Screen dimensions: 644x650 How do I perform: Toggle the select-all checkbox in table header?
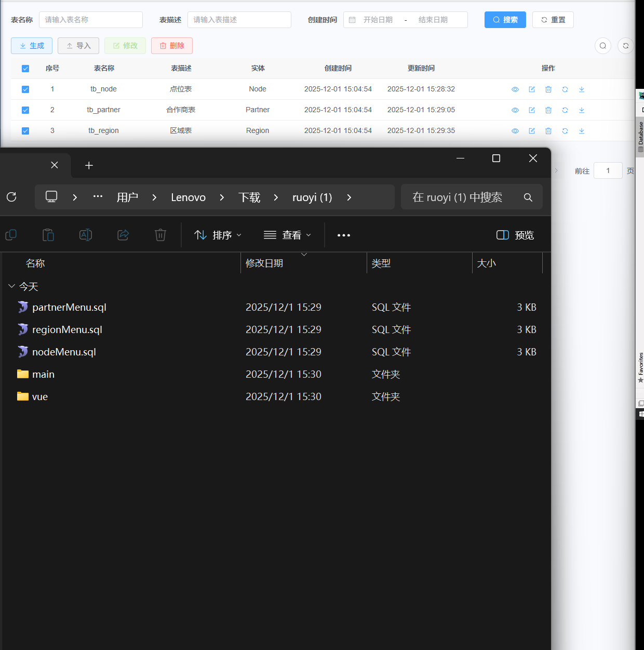click(25, 69)
